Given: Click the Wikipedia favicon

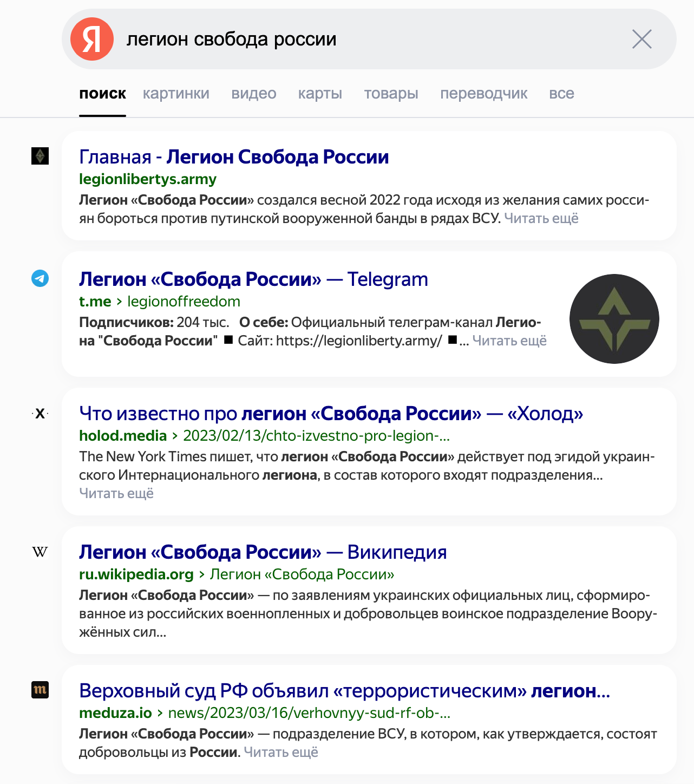Looking at the screenshot, I should pos(40,552).
